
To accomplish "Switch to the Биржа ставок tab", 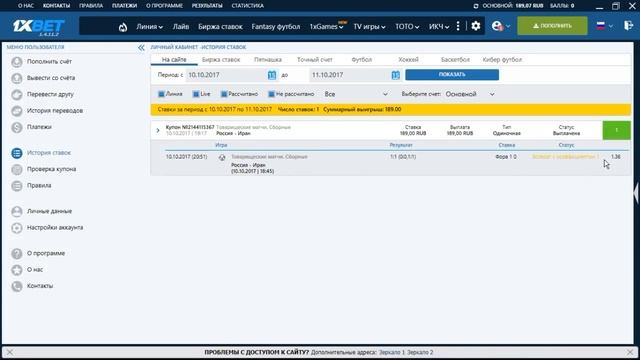I will pos(221,60).
